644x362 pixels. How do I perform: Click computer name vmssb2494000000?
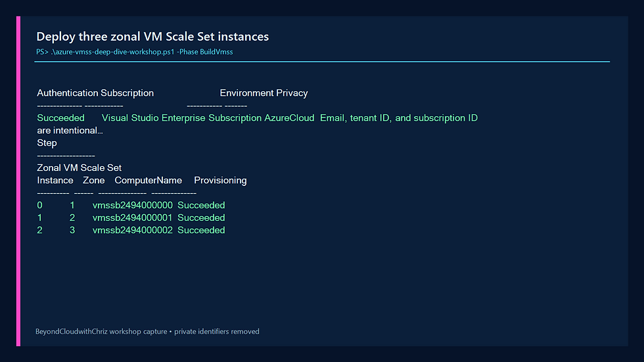pos(132,205)
